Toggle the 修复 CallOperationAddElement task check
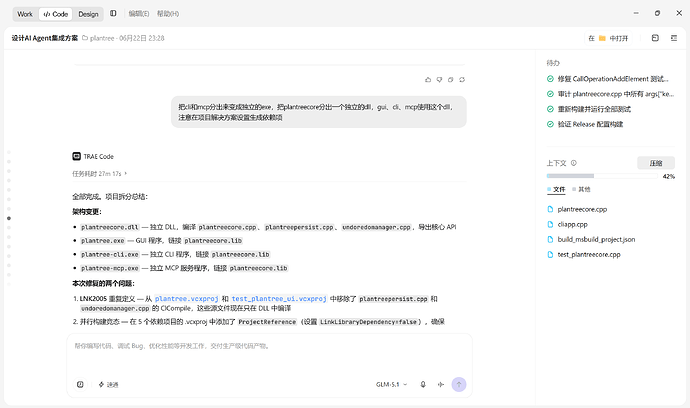690x408 pixels. tap(550, 79)
